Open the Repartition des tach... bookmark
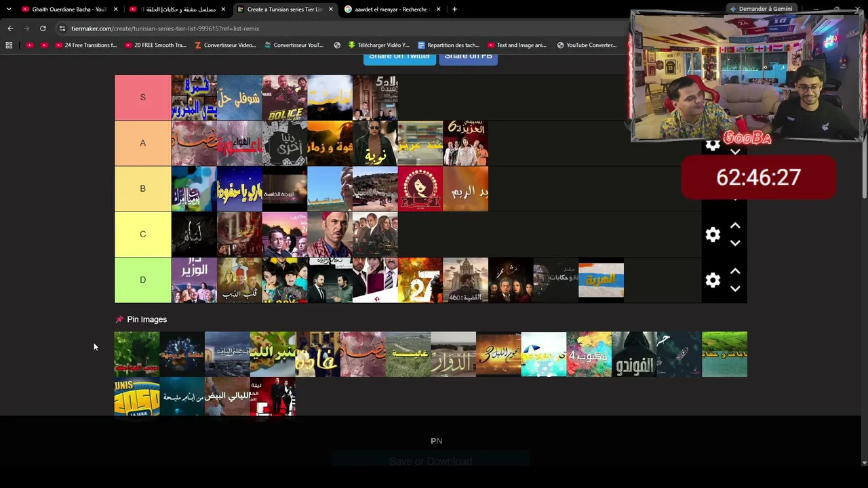868x488 pixels. [x=448, y=45]
